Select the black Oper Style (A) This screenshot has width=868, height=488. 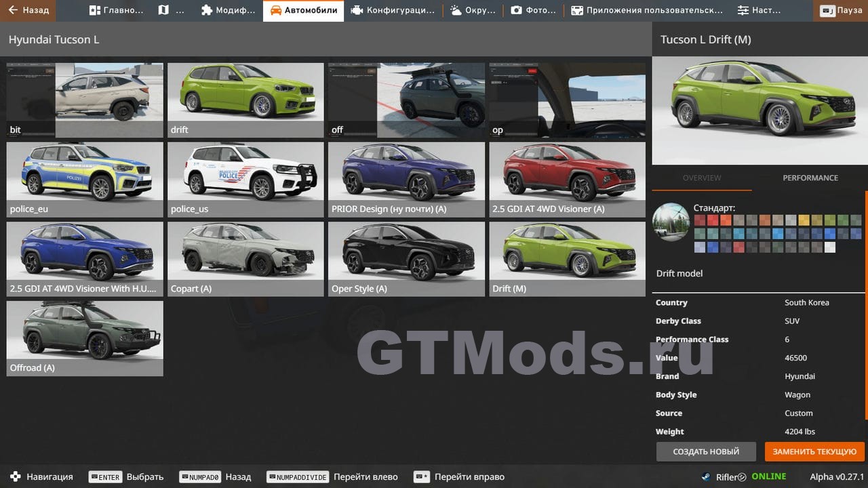[x=406, y=259]
